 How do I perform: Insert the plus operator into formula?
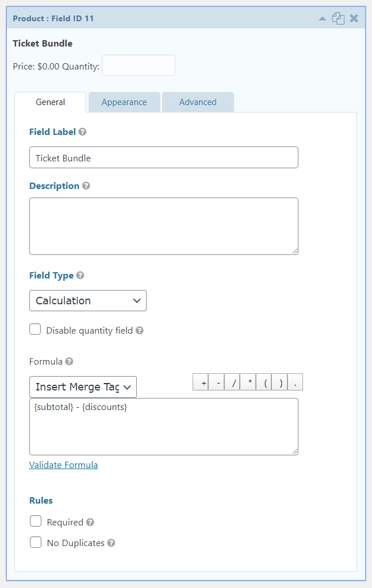pyautogui.click(x=201, y=382)
